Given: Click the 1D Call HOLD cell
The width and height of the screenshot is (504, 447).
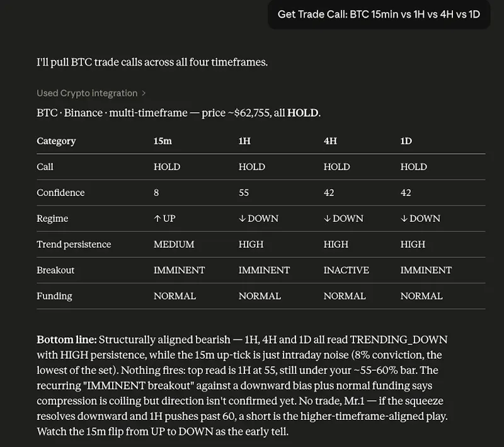Looking at the screenshot, I should click(414, 167).
